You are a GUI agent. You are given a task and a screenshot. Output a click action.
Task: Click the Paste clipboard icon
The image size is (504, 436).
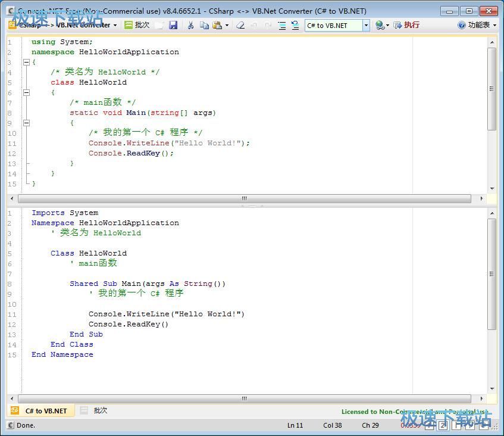click(217, 25)
